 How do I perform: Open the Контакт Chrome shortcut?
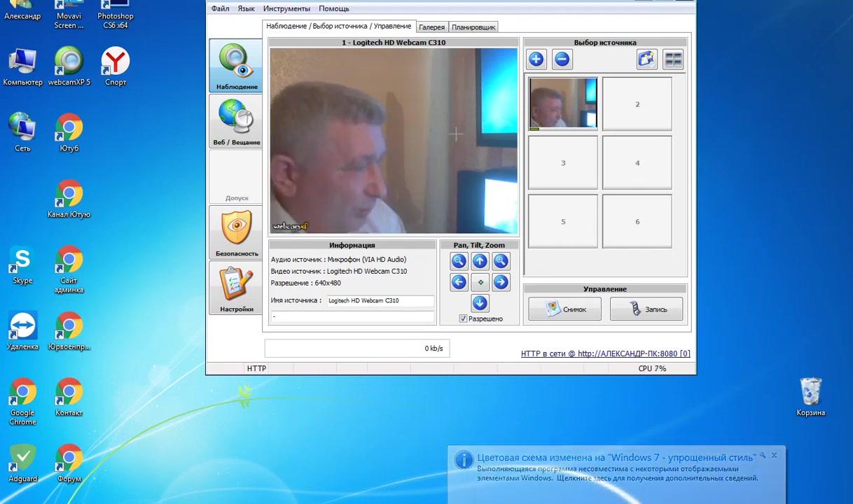pyautogui.click(x=69, y=398)
